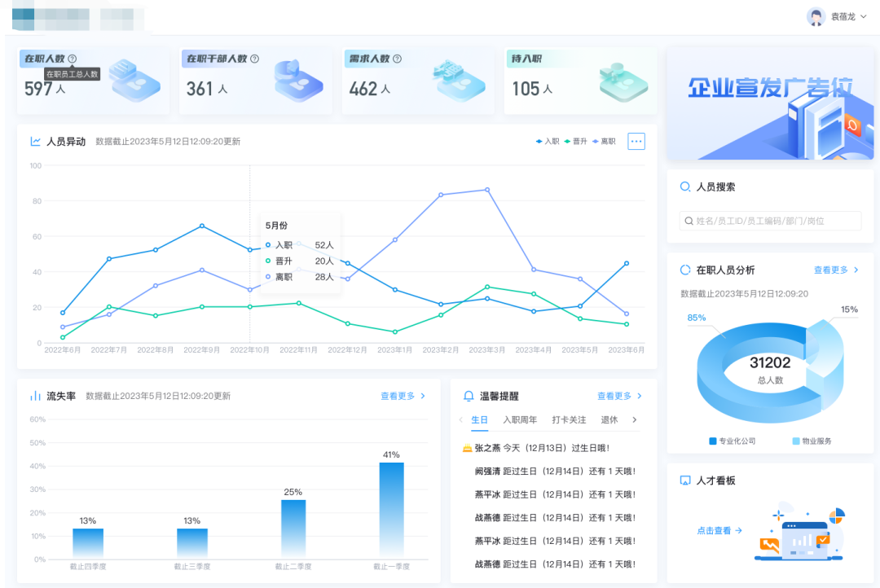880x588 pixels.
Task: Open 查看更多 in 温馨提醒 panel
Action: click(x=619, y=396)
